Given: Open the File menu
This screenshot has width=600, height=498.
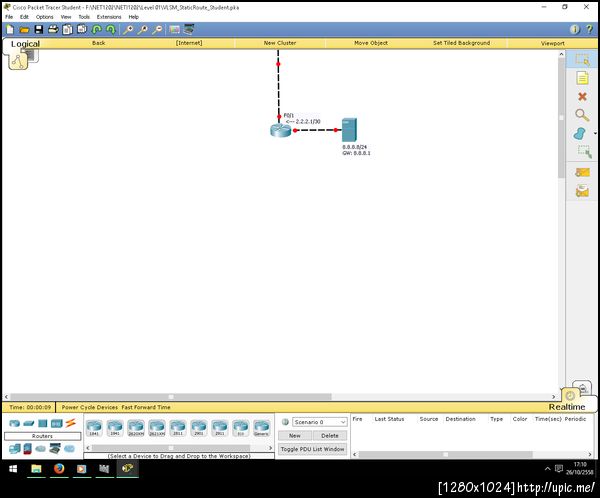Looking at the screenshot, I should click(9, 17).
